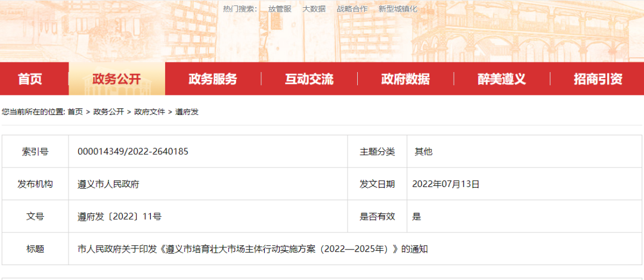This screenshot has height=280, width=644.
Task: Click the hot search link 放管服
Action: click(x=280, y=9)
